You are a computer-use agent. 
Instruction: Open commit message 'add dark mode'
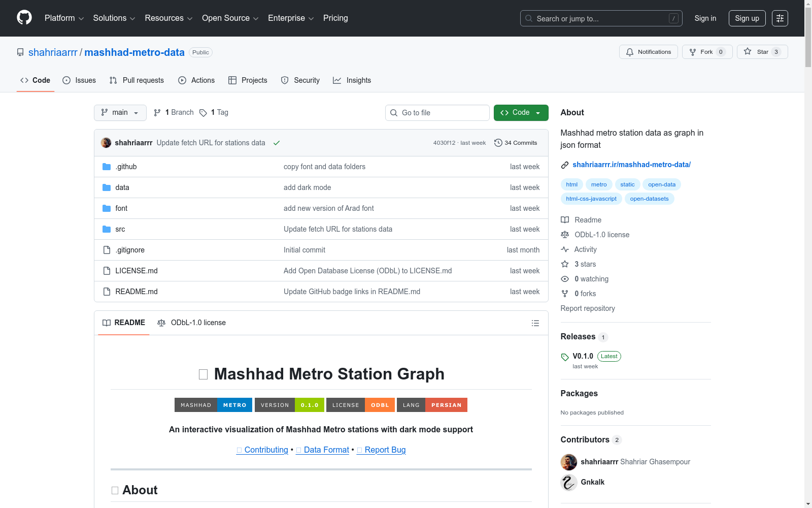point(308,187)
